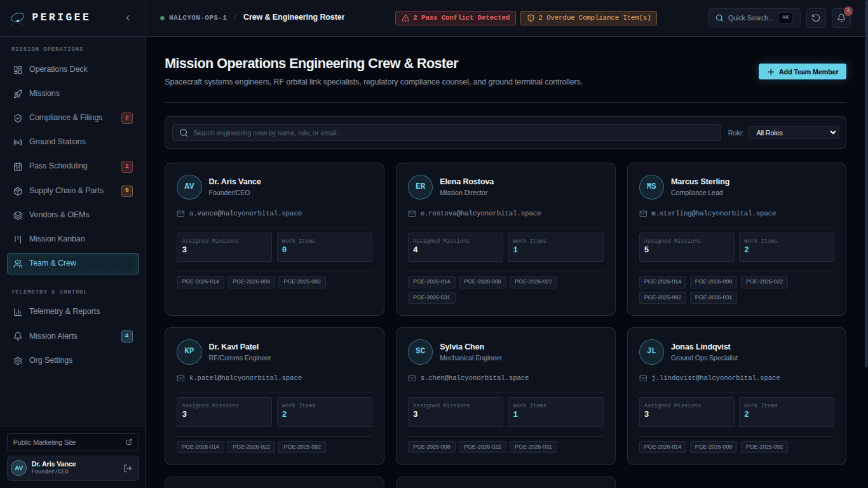868x488 pixels.
Task: Click the Add Team Member button
Action: click(803, 72)
